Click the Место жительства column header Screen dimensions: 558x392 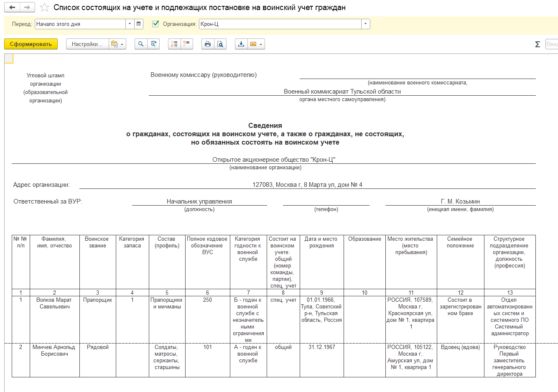click(x=411, y=262)
